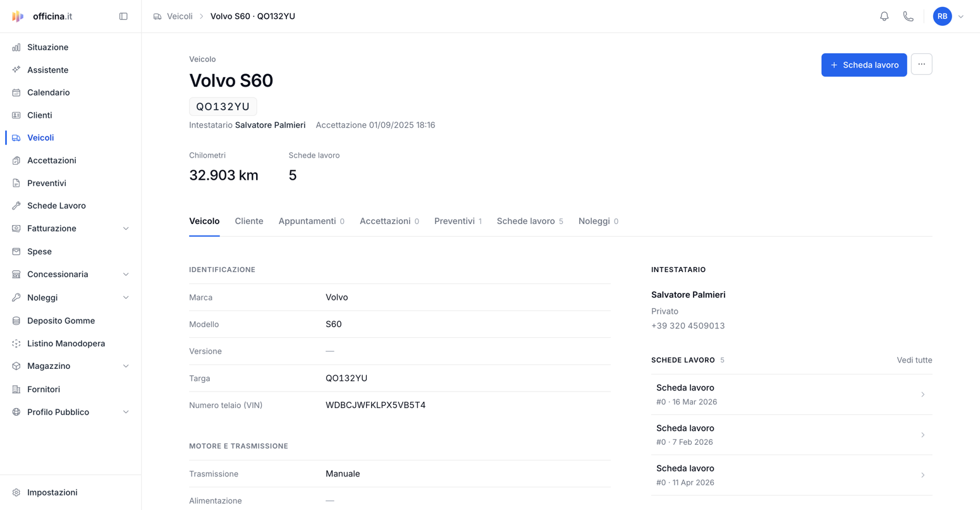Expand the Concessionaria submenu chevron
This screenshot has height=510, width=980.
tap(126, 275)
